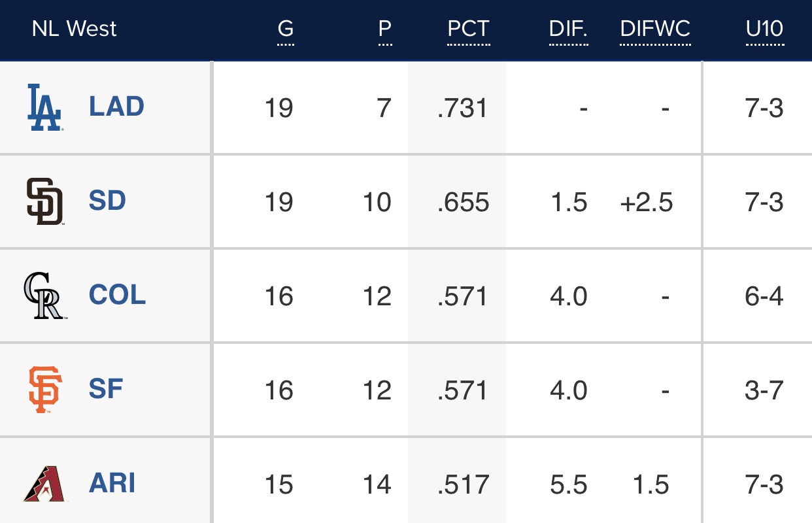The image size is (812, 523).
Task: Open the SD team link
Action: tap(107, 201)
